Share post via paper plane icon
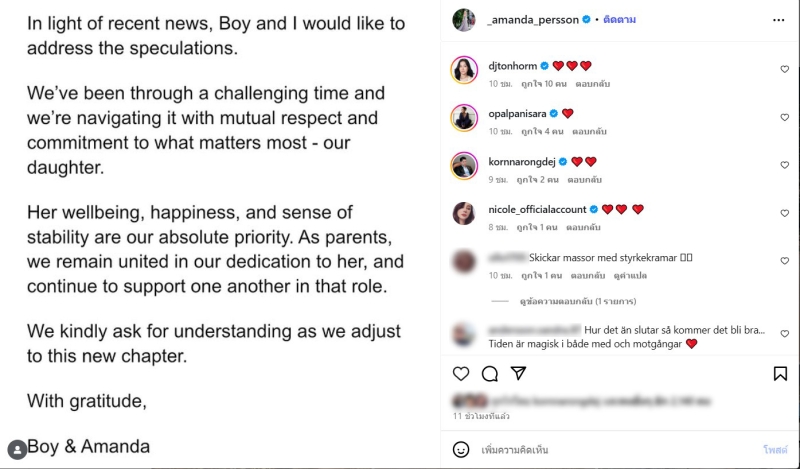800x469 pixels. click(518, 373)
